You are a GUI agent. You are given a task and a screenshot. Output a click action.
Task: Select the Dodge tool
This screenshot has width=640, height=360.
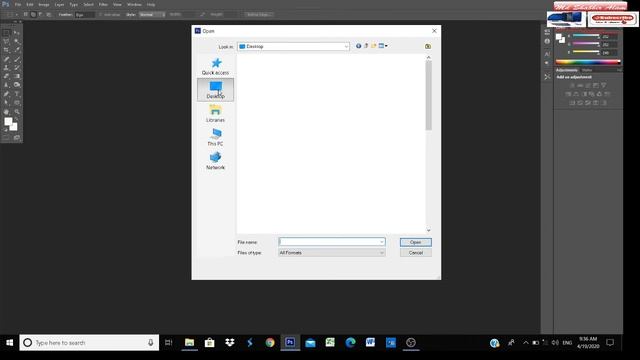[17, 85]
